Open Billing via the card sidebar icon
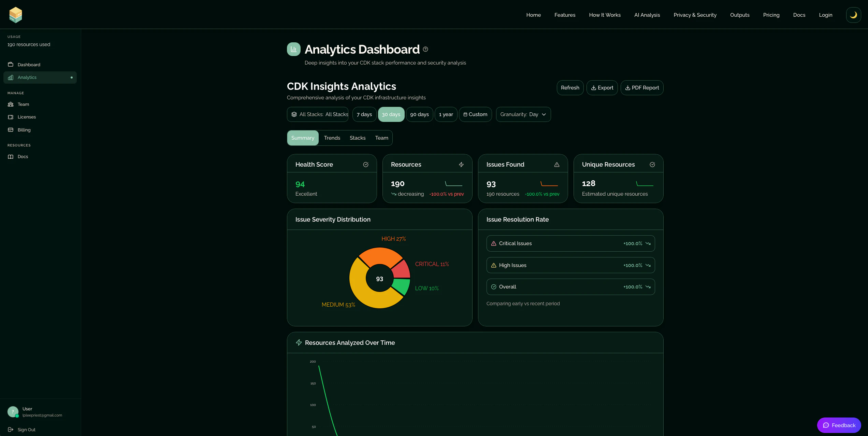Image resolution: width=868 pixels, height=436 pixels. [11, 130]
